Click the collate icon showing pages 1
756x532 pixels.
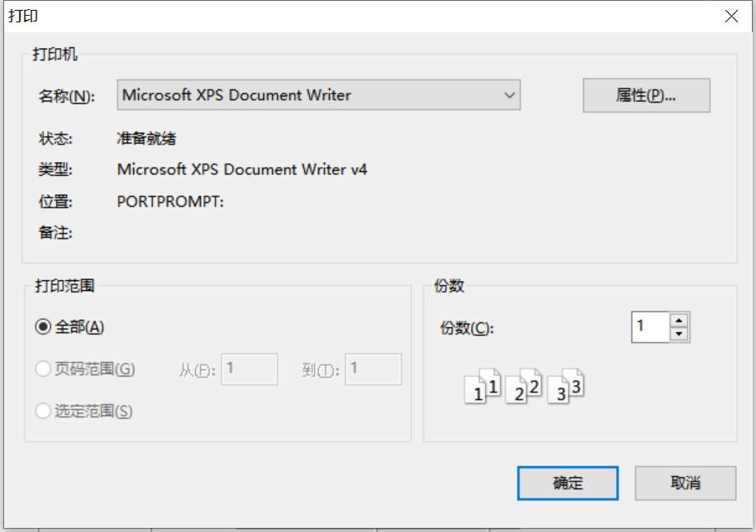coord(483,387)
